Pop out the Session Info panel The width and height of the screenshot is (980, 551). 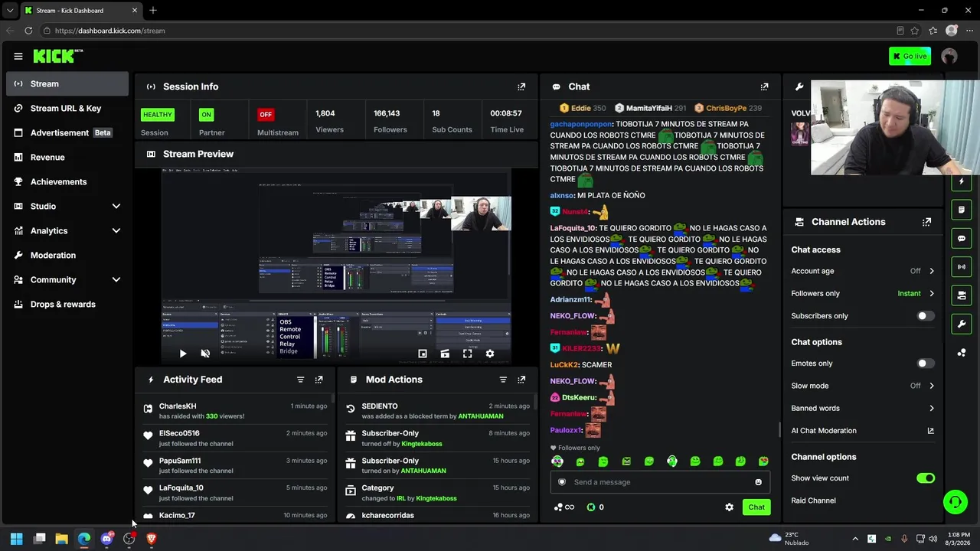[x=521, y=86]
